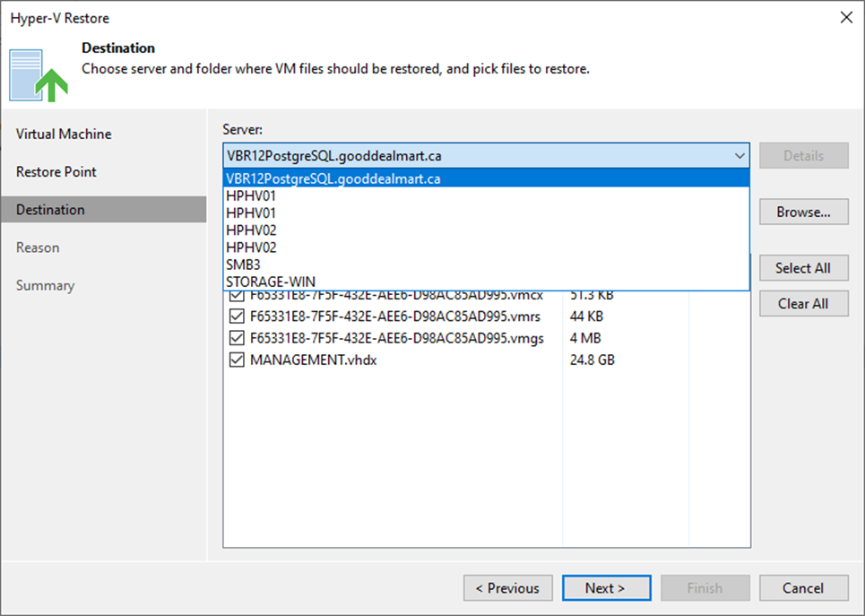865x616 pixels.
Task: Open the Server combo box dropdown arrow
Action: tap(740, 156)
